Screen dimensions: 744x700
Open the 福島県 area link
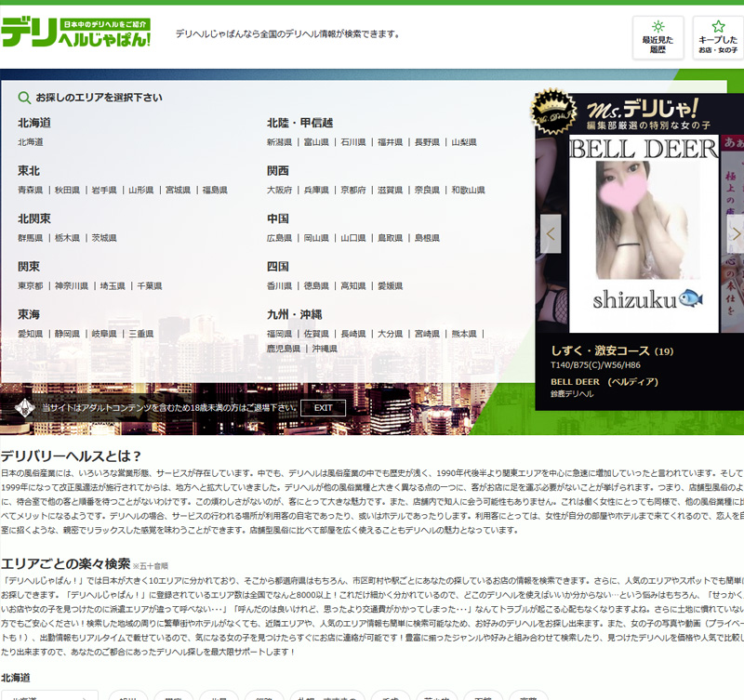[216, 191]
